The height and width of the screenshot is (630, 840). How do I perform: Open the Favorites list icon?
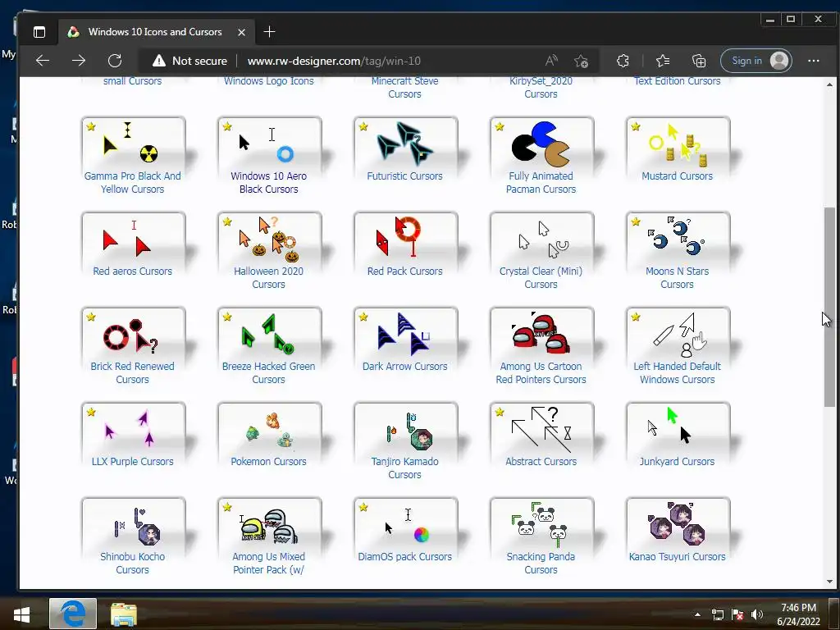pyautogui.click(x=663, y=61)
